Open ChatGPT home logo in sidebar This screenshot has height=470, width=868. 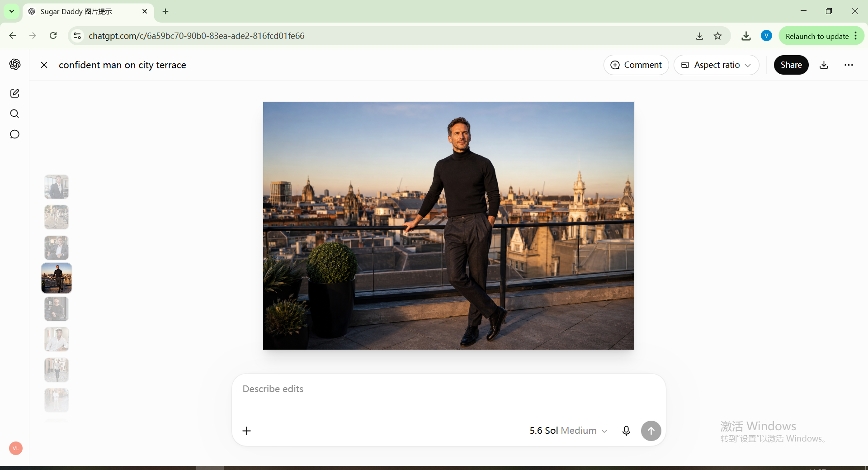15,64
